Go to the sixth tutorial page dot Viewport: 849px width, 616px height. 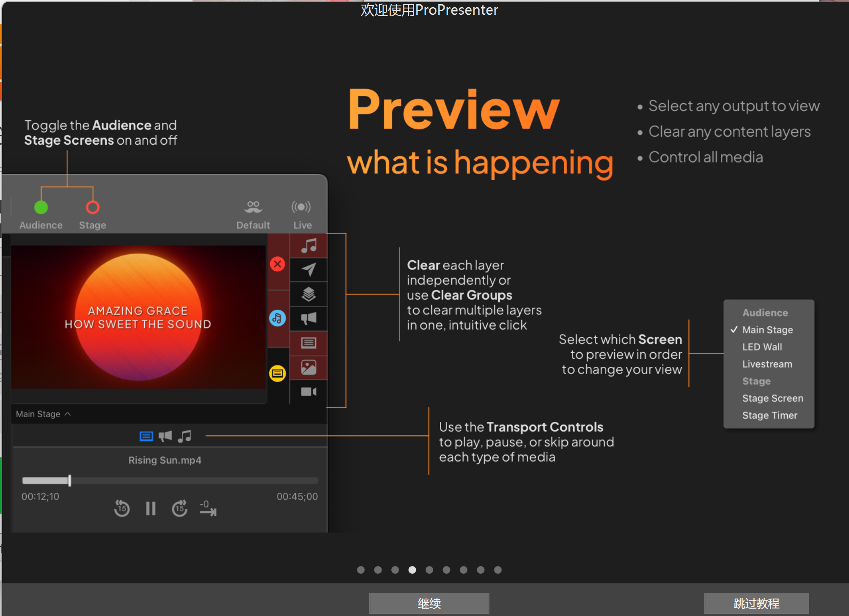(x=446, y=570)
